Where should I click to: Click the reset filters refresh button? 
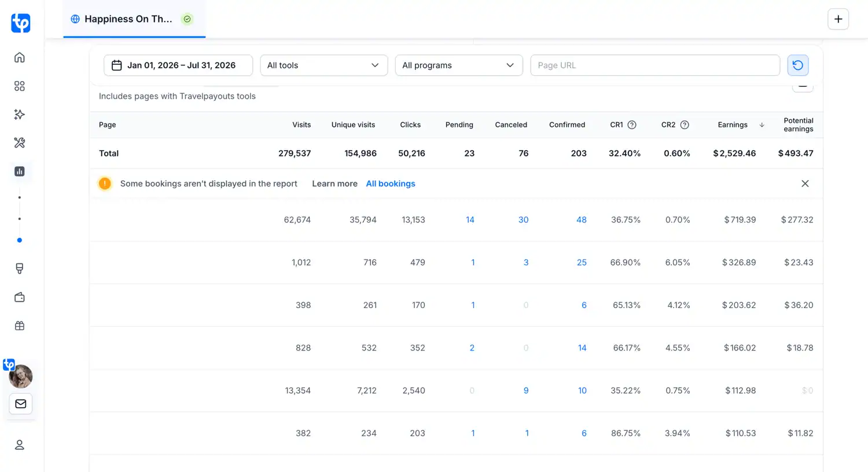click(x=798, y=65)
